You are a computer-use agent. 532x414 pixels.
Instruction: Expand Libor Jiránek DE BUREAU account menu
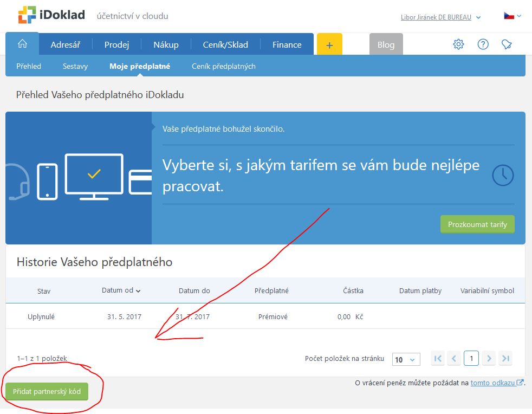(440, 17)
